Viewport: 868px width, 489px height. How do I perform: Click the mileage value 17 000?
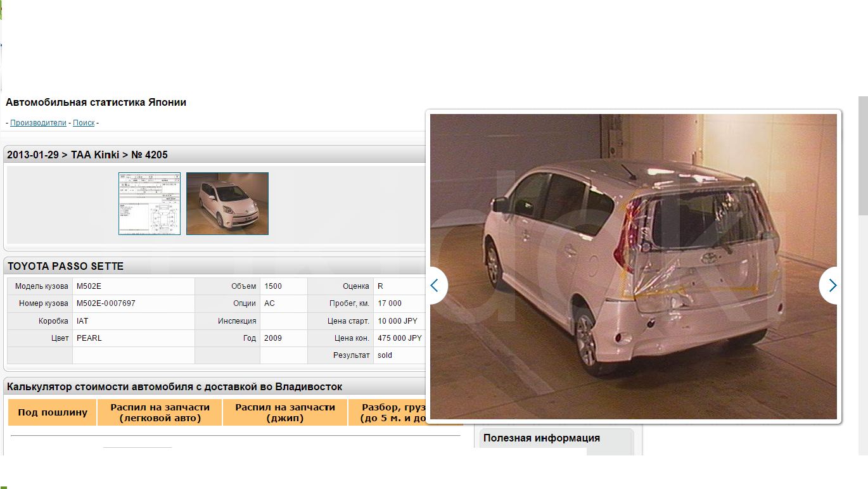(x=390, y=303)
